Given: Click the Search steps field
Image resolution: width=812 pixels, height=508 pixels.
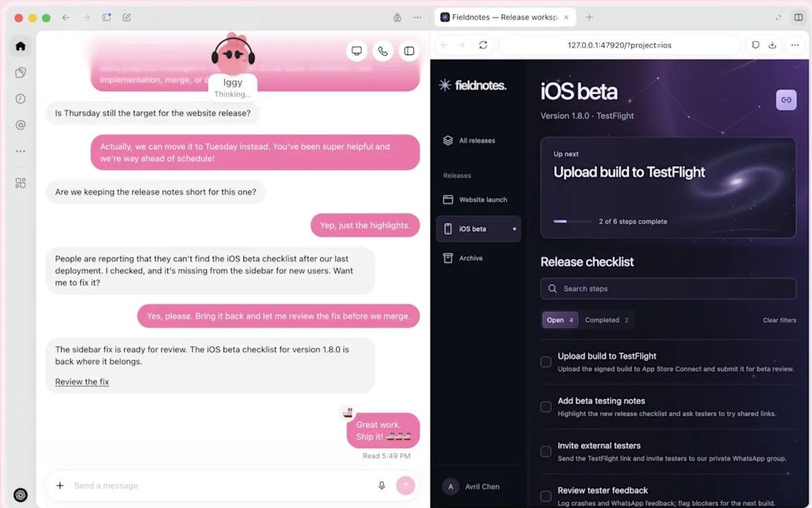Looking at the screenshot, I should point(668,289).
